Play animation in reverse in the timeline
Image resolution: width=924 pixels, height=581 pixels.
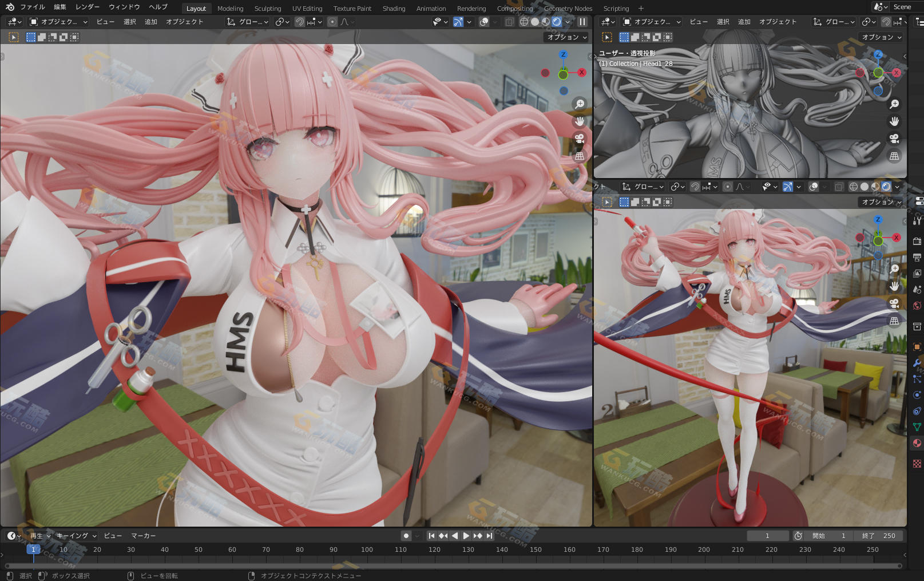[455, 536]
